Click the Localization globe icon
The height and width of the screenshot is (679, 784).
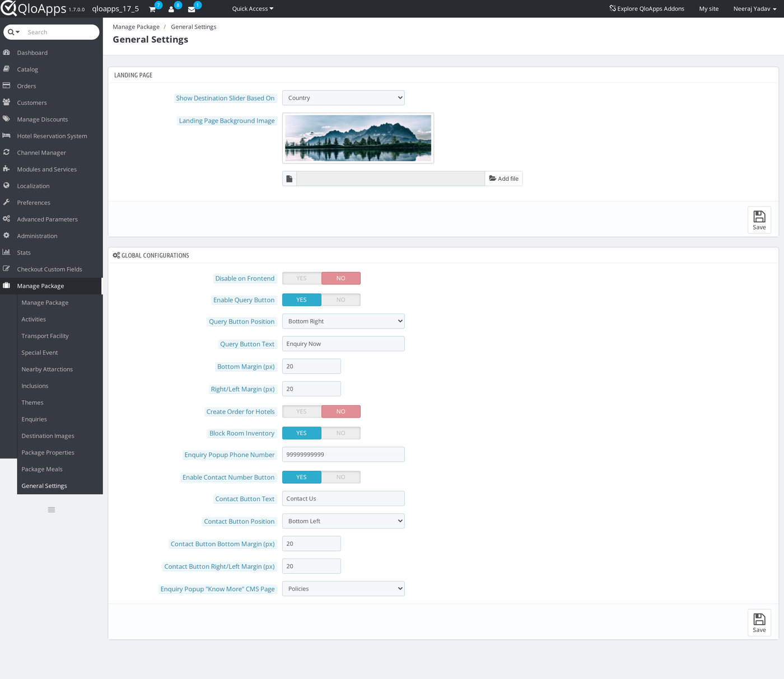(7, 186)
